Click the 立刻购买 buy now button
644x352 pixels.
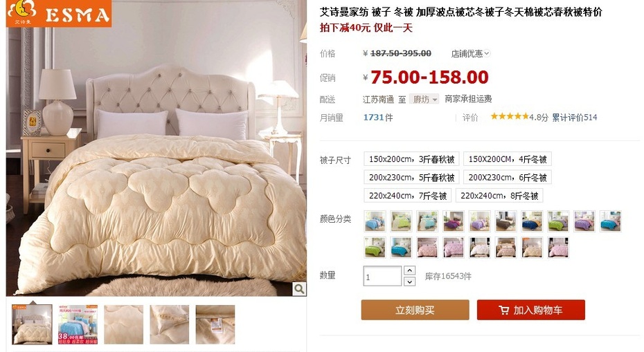coord(415,310)
